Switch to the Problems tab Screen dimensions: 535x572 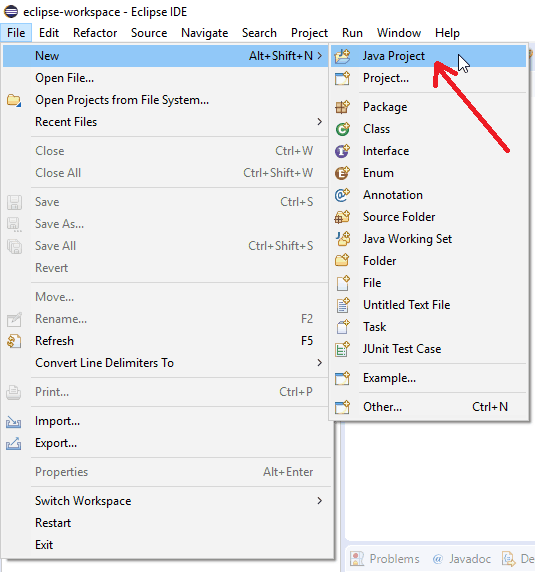pos(385,559)
